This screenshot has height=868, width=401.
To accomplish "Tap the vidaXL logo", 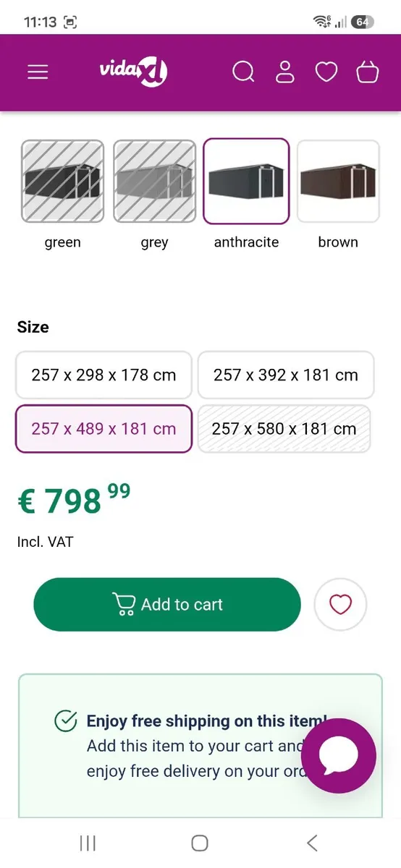I will 133,72.
